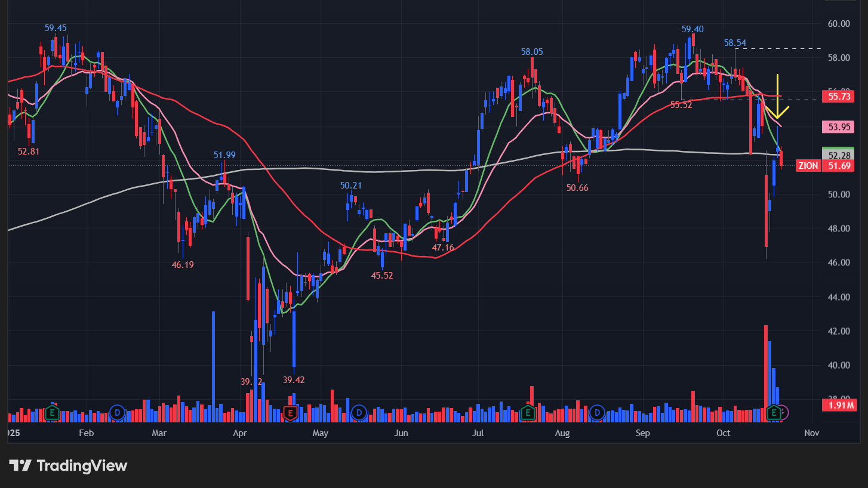Click the dividend D marker in August

coord(597,412)
